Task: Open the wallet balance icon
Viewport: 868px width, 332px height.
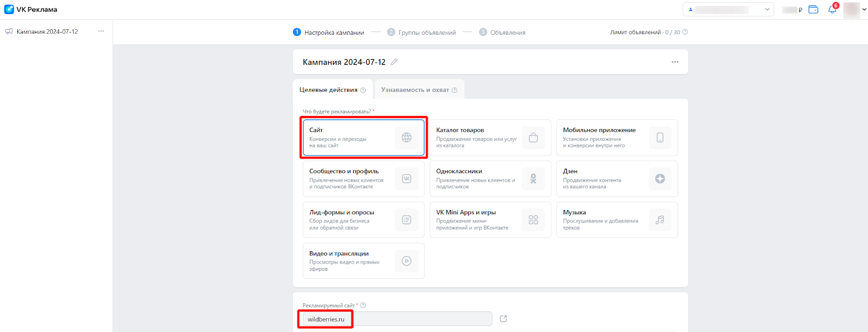Action: tap(813, 9)
